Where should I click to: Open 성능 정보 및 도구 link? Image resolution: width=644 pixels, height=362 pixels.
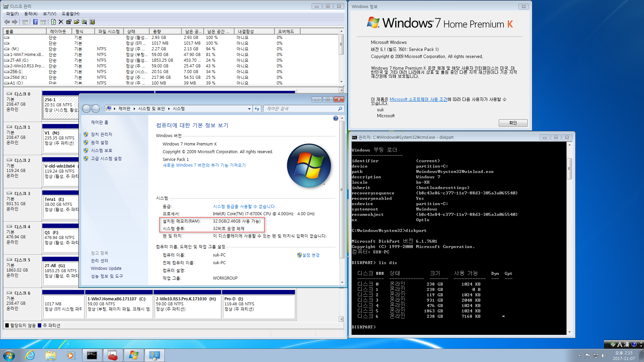[107, 276]
